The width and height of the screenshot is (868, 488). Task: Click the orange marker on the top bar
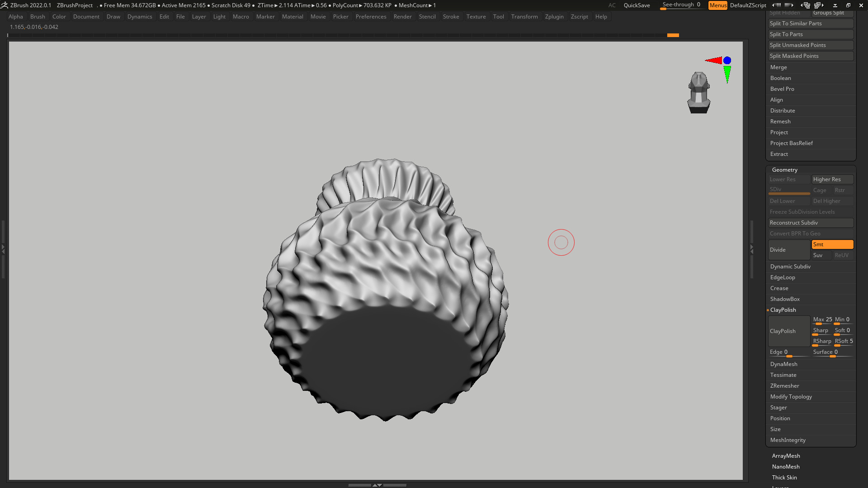click(x=673, y=35)
